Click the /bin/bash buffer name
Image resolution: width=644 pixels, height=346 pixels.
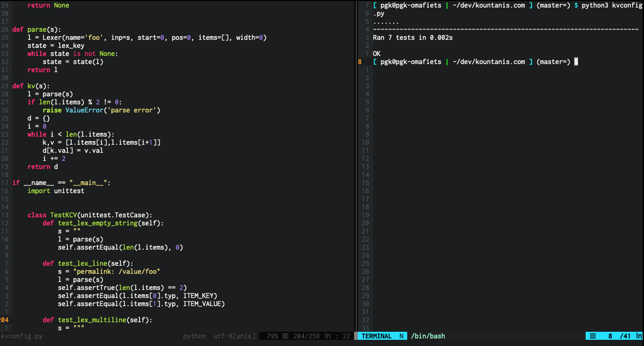428,336
